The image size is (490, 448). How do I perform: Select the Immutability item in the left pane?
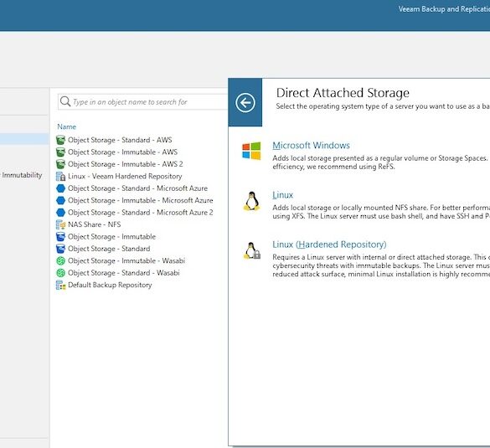(x=22, y=175)
